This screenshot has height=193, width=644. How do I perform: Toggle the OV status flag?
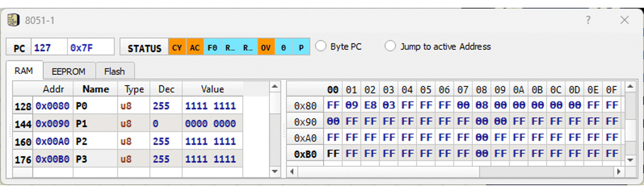tap(266, 47)
